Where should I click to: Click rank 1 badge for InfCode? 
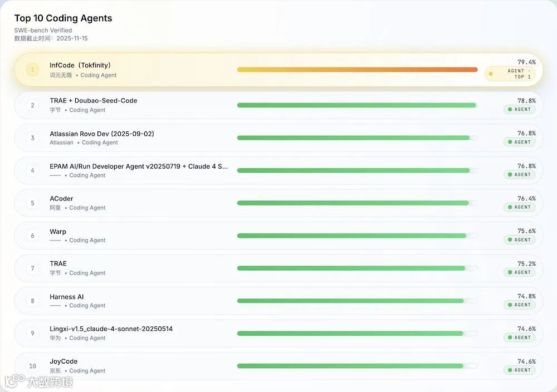32,70
